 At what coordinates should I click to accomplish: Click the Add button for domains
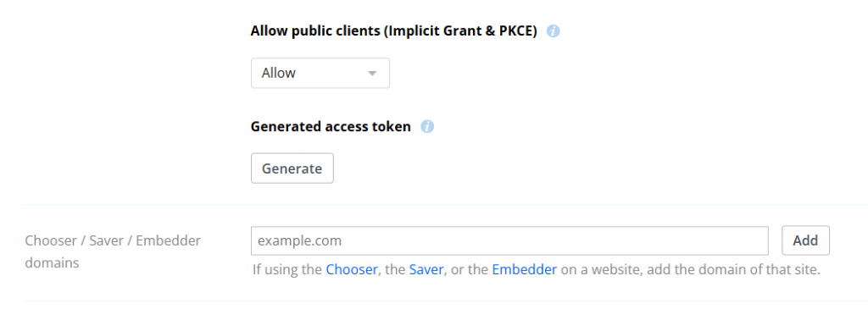click(x=805, y=240)
